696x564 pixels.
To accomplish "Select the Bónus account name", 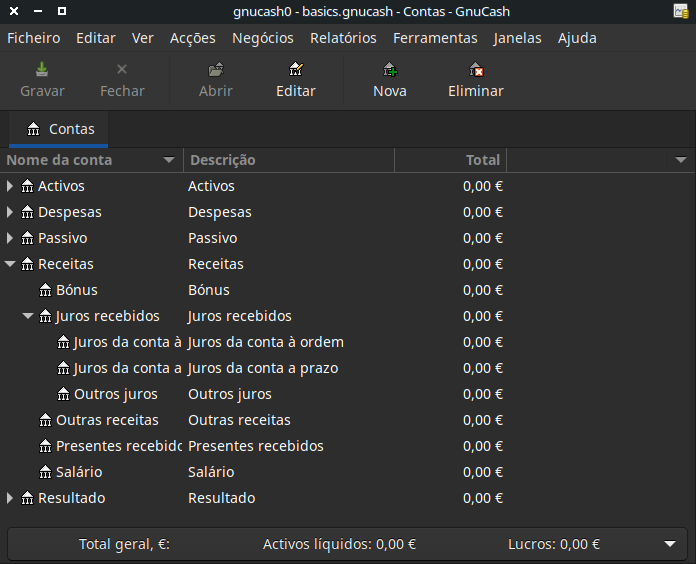I will point(76,290).
